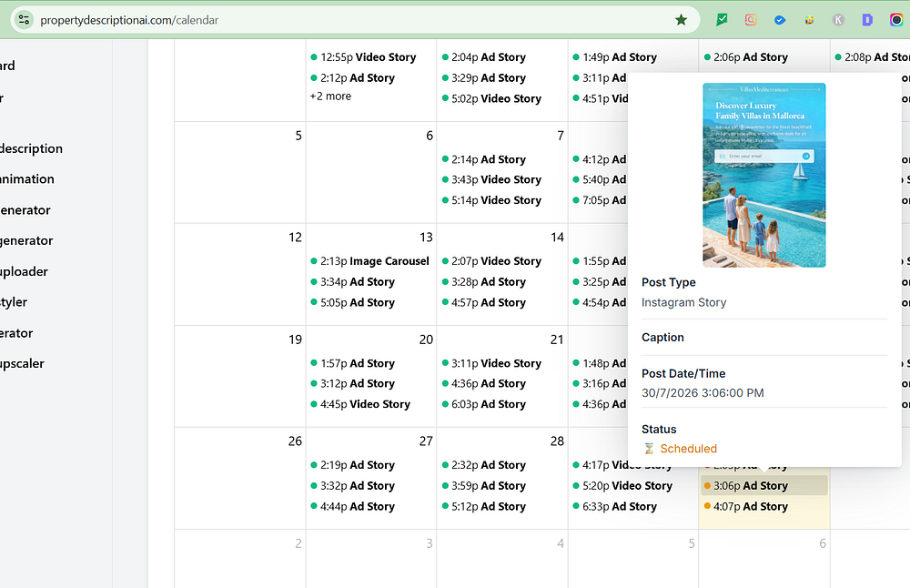
Task: Click the 6:33p Ad Story event
Action: click(615, 506)
